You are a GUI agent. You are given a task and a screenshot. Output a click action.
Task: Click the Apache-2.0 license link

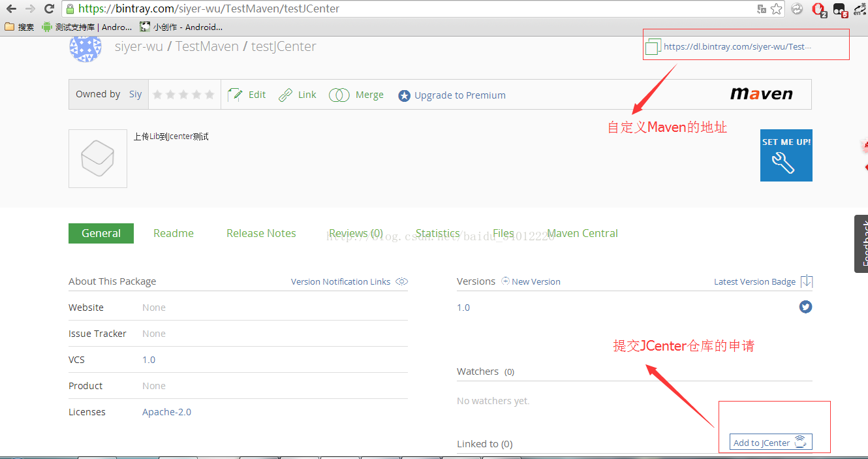(166, 412)
